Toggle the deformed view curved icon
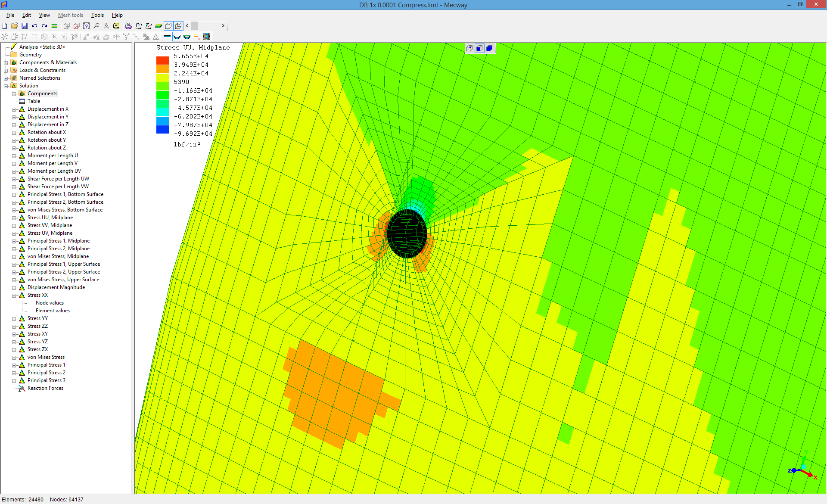Viewport: 827px width, 504px height. point(177,37)
